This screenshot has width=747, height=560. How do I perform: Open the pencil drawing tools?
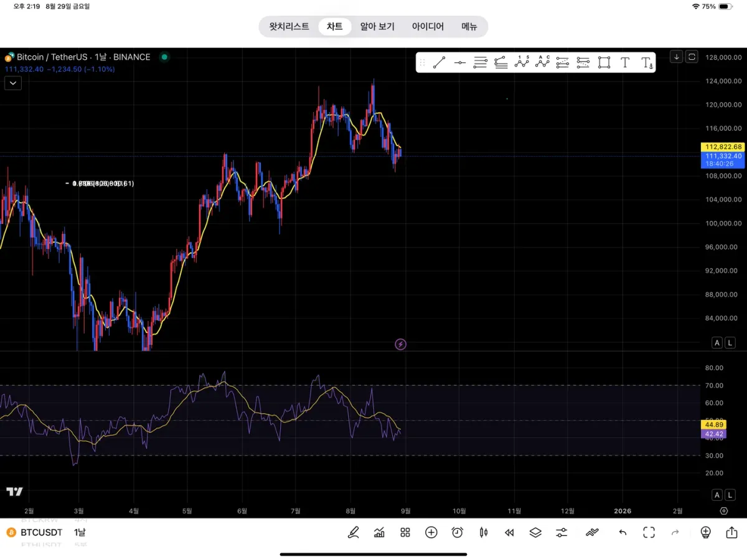(354, 533)
